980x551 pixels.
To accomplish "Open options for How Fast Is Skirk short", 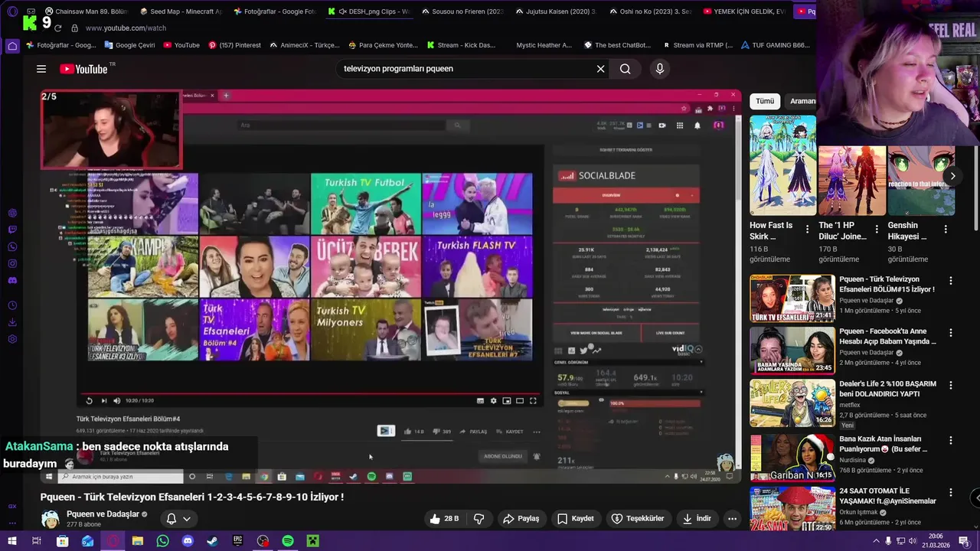I will pos(807,229).
